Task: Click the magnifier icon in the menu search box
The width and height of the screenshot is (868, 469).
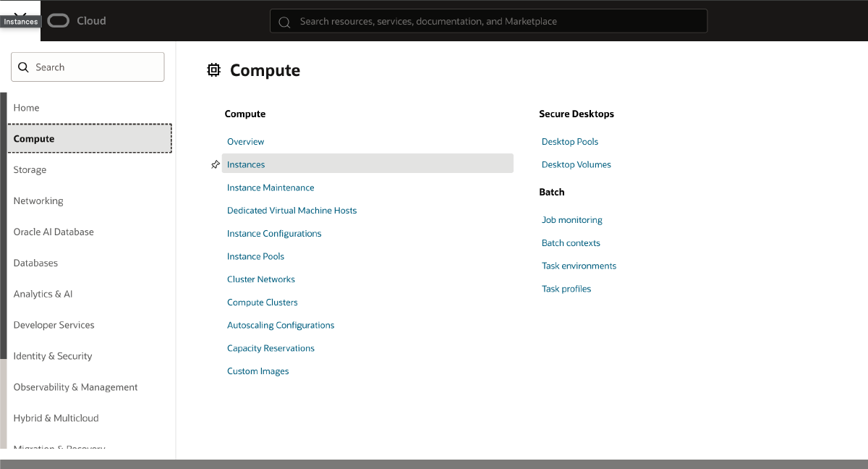Action: (x=24, y=67)
